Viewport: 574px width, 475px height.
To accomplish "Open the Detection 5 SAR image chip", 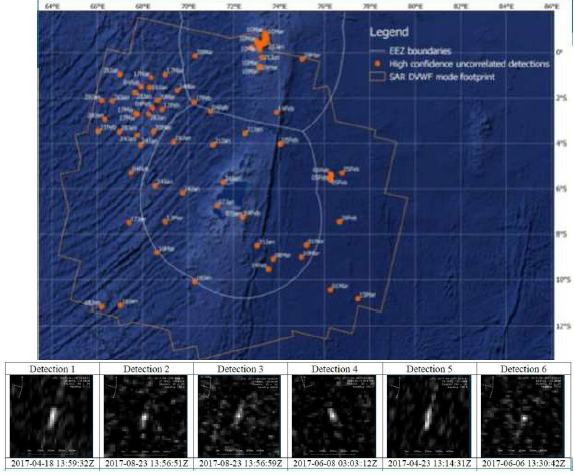I will click(429, 415).
